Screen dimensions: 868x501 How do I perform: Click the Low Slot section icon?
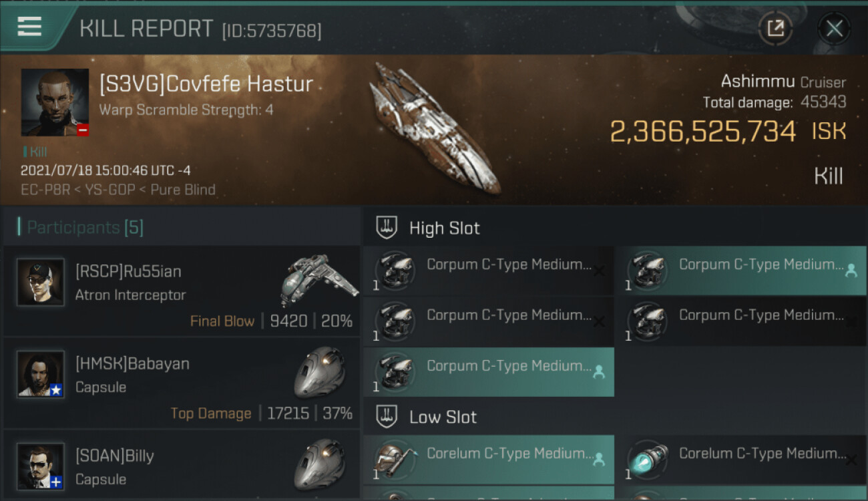pyautogui.click(x=387, y=417)
